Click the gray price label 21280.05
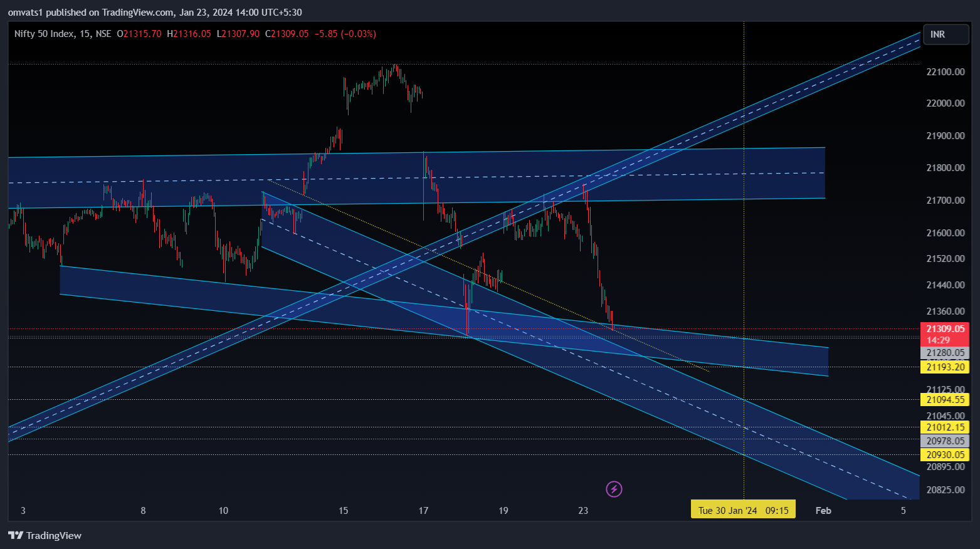980x549 pixels. tap(945, 353)
